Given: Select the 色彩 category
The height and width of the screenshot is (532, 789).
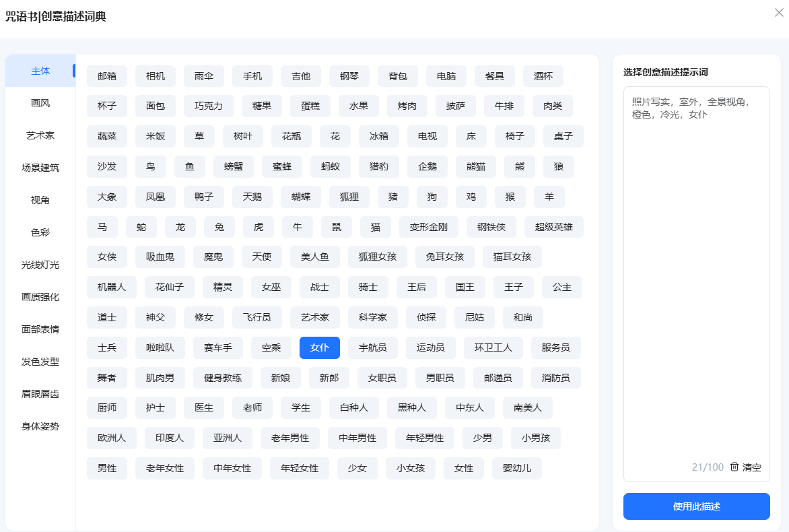Looking at the screenshot, I should coord(40,232).
